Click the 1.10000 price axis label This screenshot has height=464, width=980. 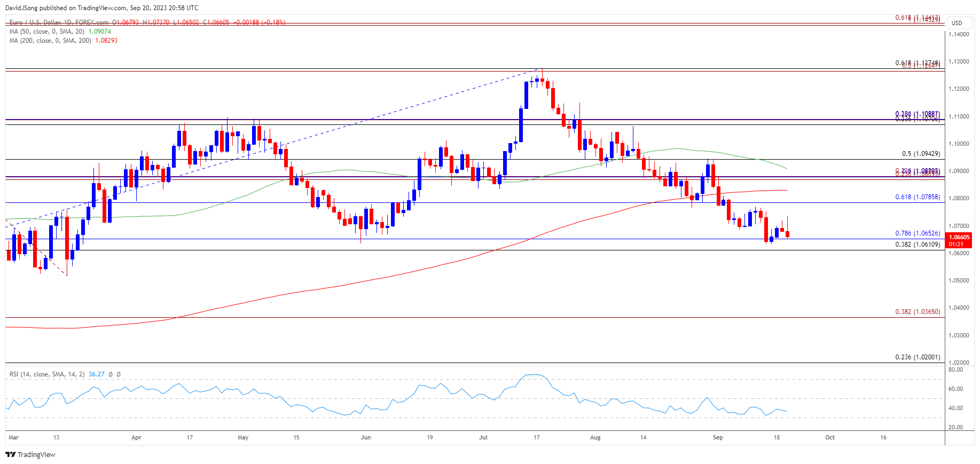click(x=959, y=144)
